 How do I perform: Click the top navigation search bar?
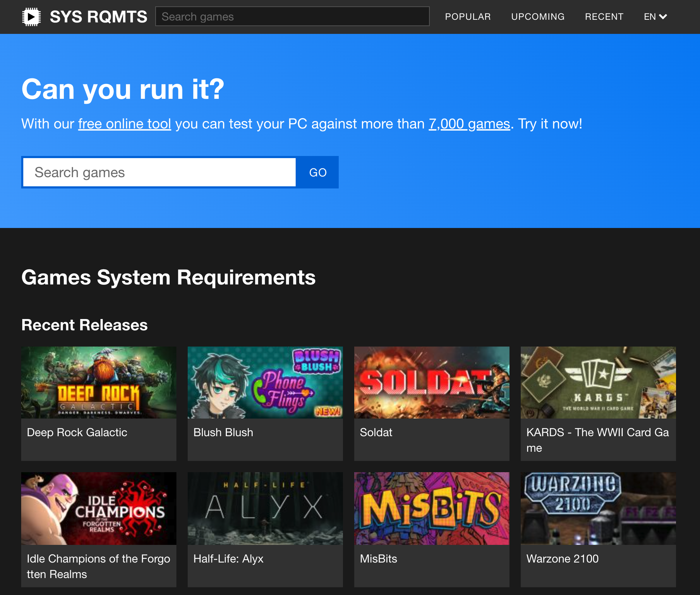tap(292, 17)
